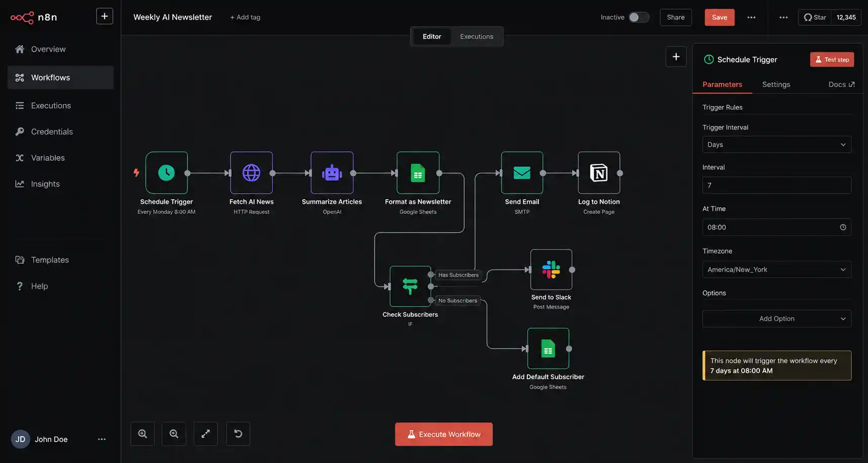This screenshot has width=868, height=463.
Task: Click Execute Workflow button
Action: (x=444, y=434)
